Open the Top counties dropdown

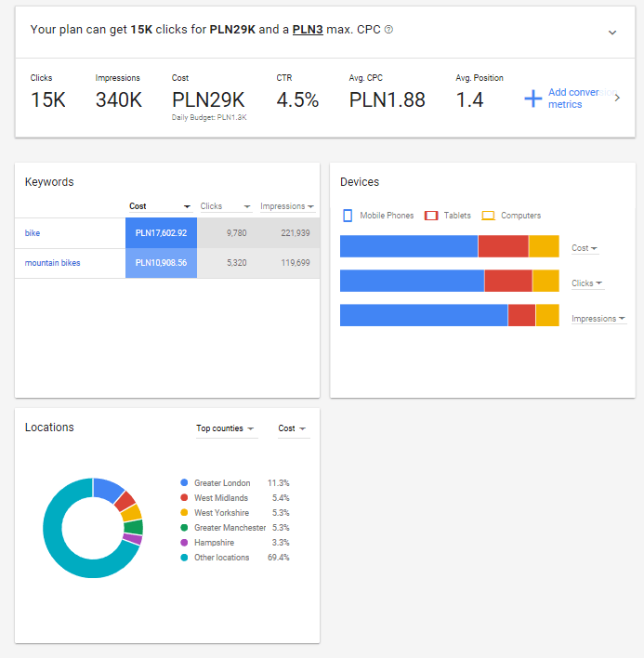tap(225, 428)
